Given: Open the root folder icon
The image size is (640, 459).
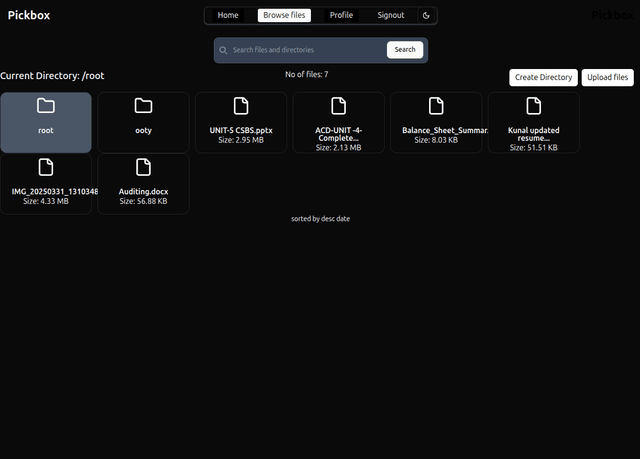Looking at the screenshot, I should point(46,106).
